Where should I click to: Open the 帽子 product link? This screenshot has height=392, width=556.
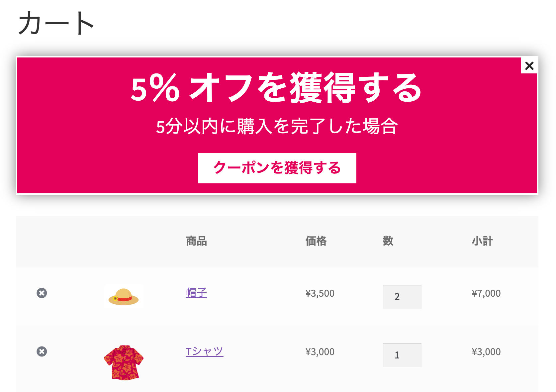197,293
